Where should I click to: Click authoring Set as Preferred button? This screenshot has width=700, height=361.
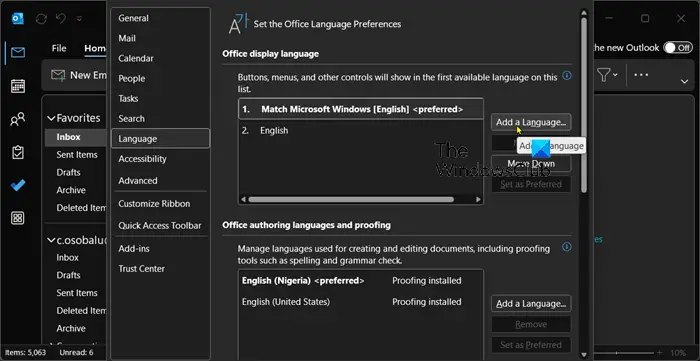tap(531, 345)
